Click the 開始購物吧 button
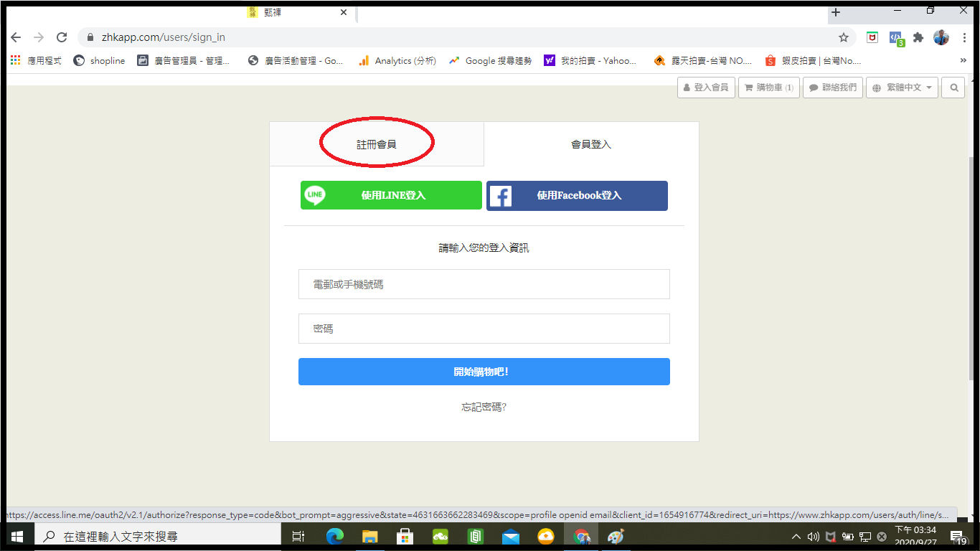 pyautogui.click(x=484, y=372)
